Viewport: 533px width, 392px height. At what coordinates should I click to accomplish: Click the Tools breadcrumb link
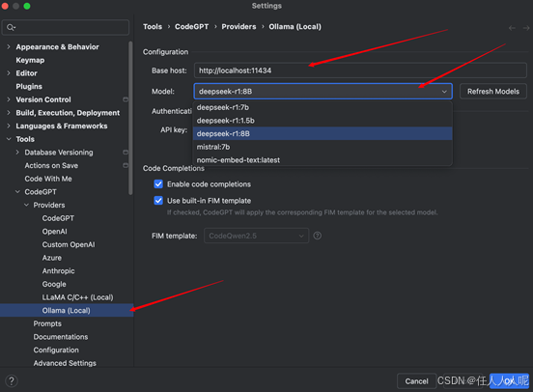click(153, 26)
